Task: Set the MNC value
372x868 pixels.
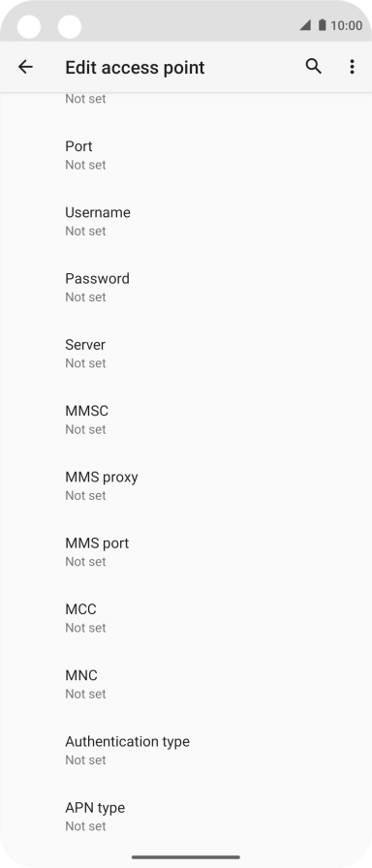Action: [x=186, y=684]
